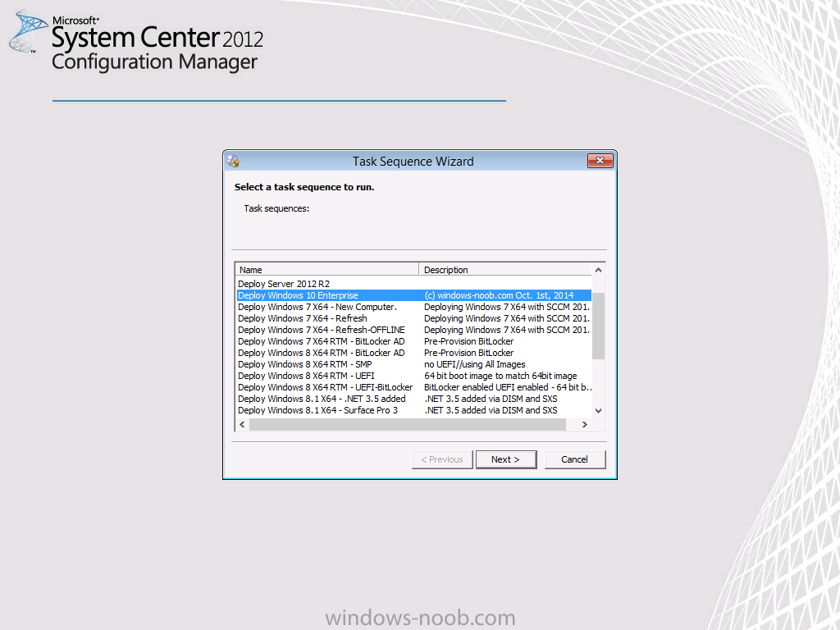Click description 'BitLocker enabled UEFI enabled - 64 bit b..'
This screenshot has width=840, height=630.
pyautogui.click(x=508, y=387)
